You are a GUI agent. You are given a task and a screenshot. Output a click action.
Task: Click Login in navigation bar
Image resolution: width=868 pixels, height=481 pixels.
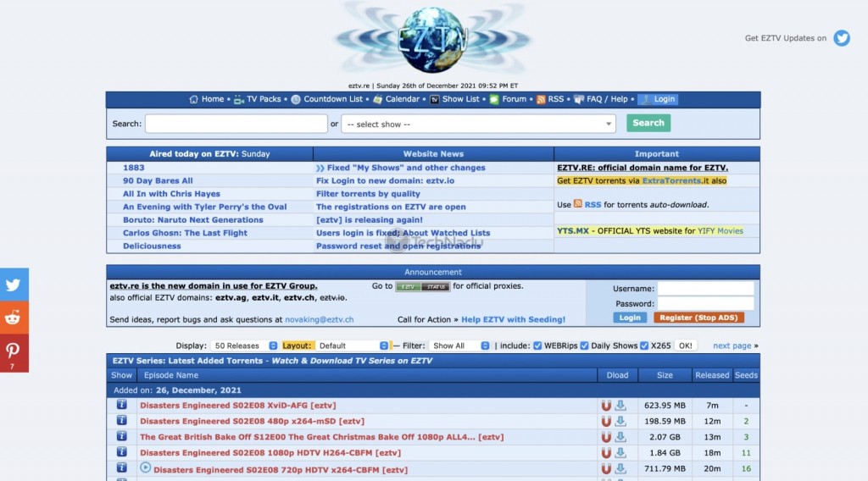(x=658, y=99)
